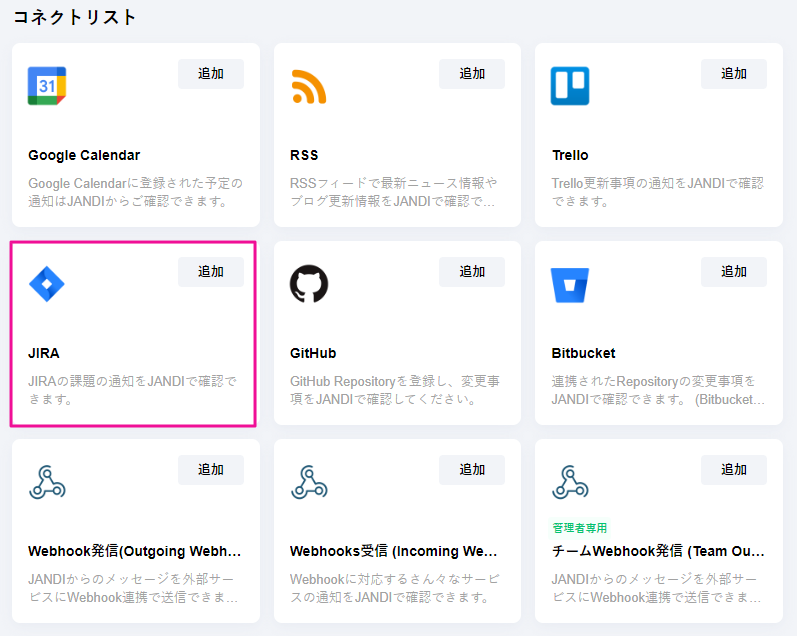This screenshot has width=797, height=636.
Task: Add the Webhook発信 Outgoing Webhook connector
Action: (210, 470)
